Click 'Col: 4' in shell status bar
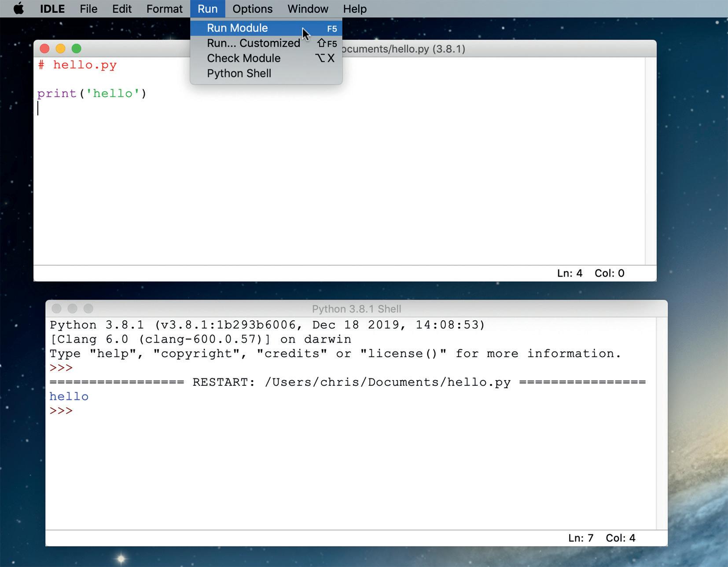This screenshot has height=567, width=728. [x=621, y=538]
